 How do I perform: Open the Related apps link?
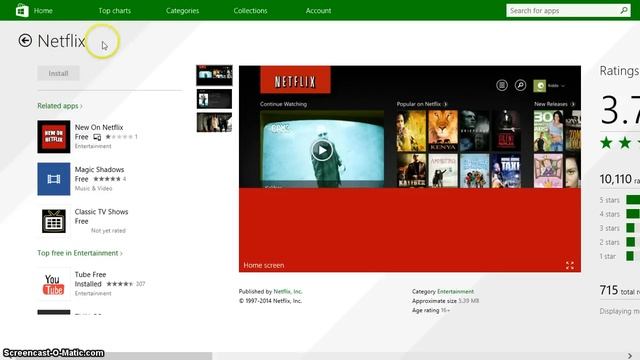60,106
